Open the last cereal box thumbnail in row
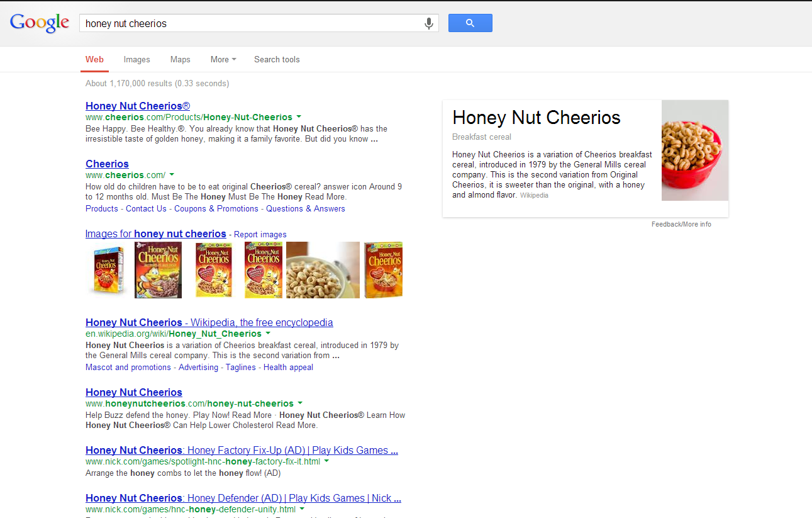The image size is (812, 518). click(x=383, y=270)
